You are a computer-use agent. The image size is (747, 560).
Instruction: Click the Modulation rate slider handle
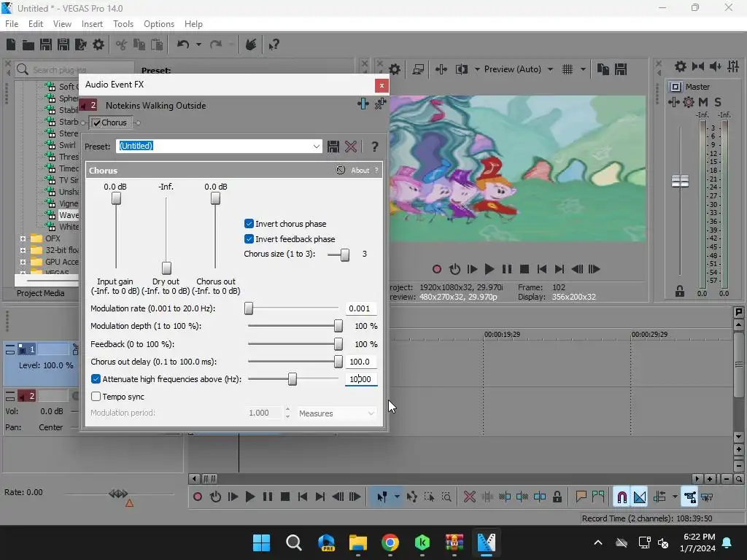coord(249,308)
